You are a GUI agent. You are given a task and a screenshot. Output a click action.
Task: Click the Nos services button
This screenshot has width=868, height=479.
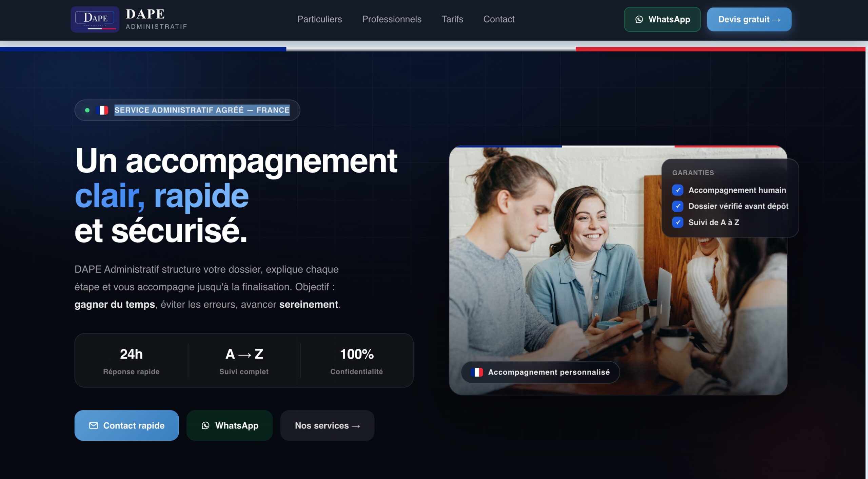tap(327, 425)
